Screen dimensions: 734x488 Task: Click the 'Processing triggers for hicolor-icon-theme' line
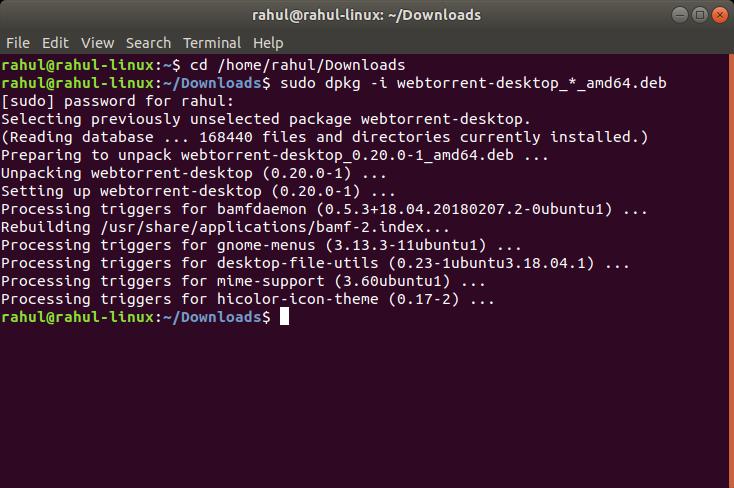(x=248, y=299)
